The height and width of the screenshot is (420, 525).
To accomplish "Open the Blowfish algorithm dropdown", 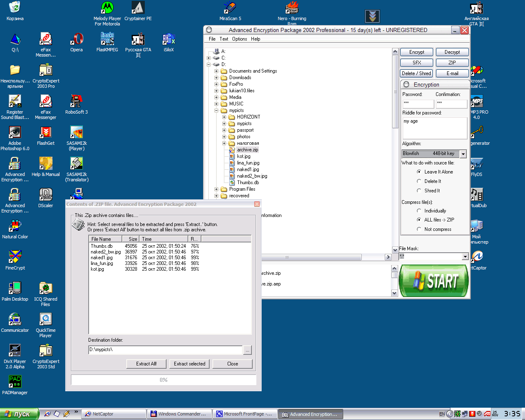I will click(x=463, y=154).
